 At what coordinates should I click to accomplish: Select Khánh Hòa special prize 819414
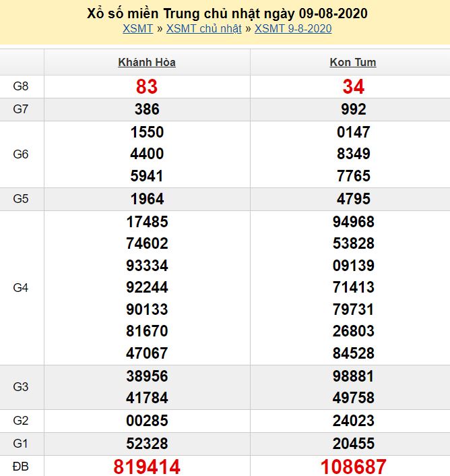[x=147, y=466]
